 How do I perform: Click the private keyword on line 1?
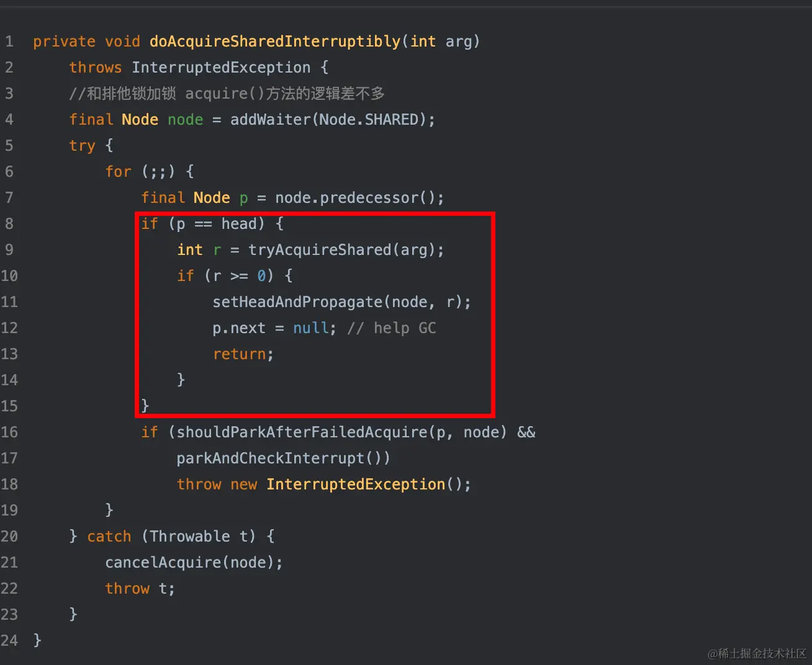64,42
